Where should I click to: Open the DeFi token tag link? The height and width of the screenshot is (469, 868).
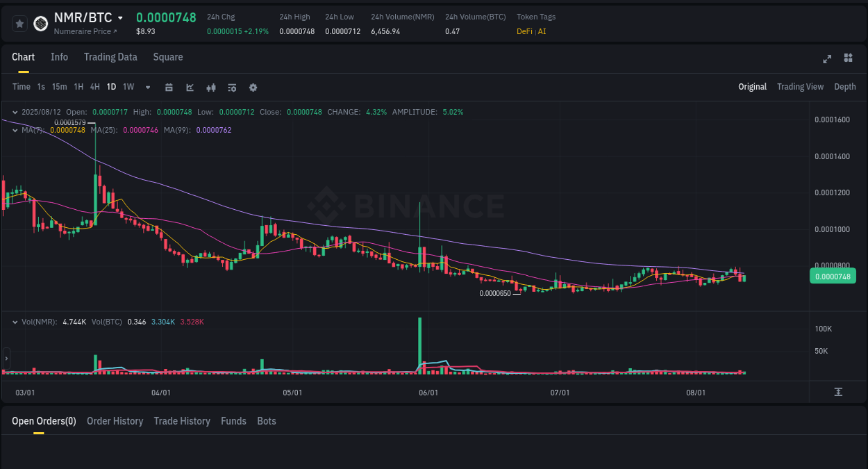[x=524, y=31]
